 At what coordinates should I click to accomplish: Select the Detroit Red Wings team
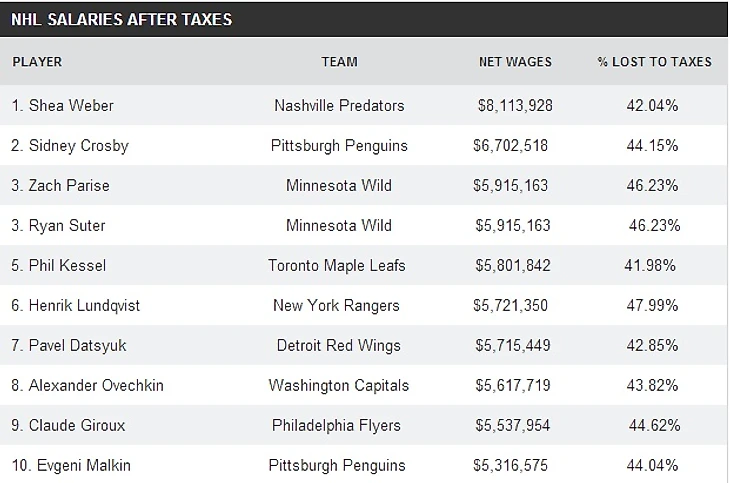click(x=339, y=345)
